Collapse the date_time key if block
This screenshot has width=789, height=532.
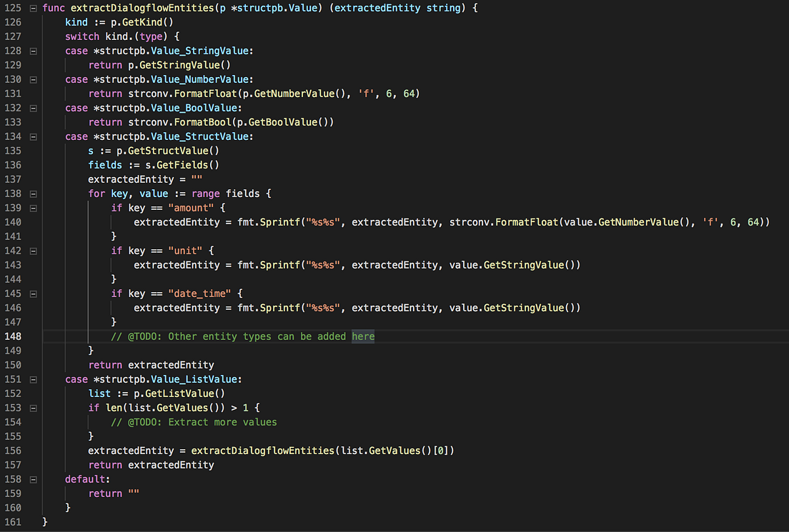(x=33, y=293)
